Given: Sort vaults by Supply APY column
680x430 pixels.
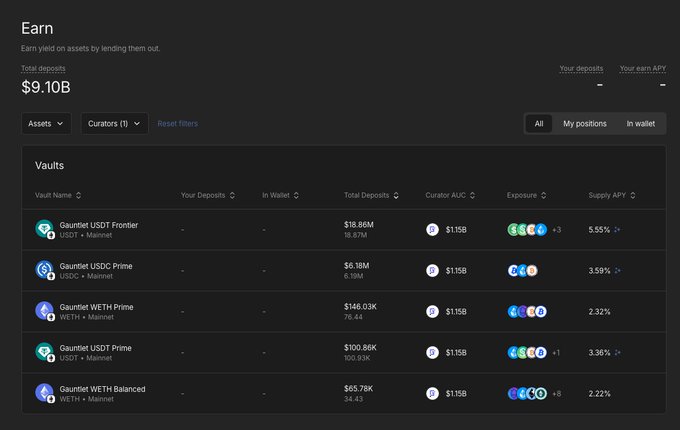Looking at the screenshot, I should pyautogui.click(x=612, y=195).
